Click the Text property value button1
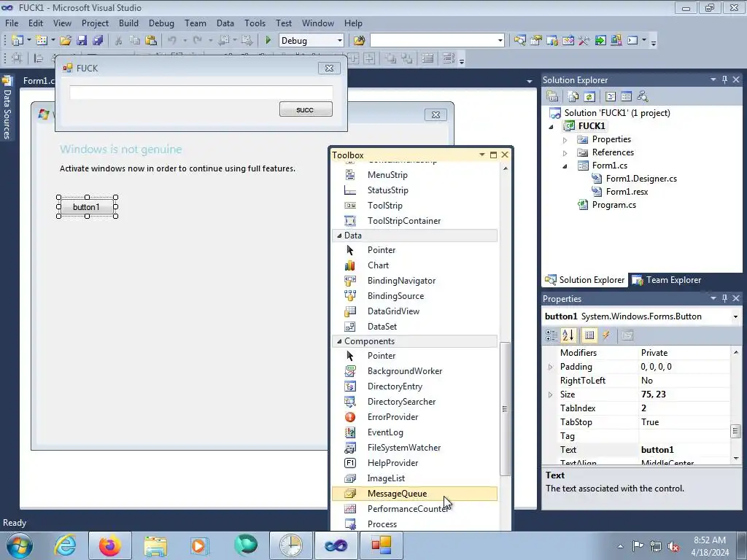747x560 pixels. pos(683,449)
